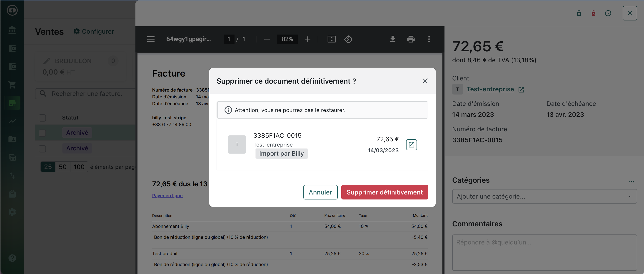Click the Commentaires reply text field
The image size is (644, 274).
pos(544,252)
